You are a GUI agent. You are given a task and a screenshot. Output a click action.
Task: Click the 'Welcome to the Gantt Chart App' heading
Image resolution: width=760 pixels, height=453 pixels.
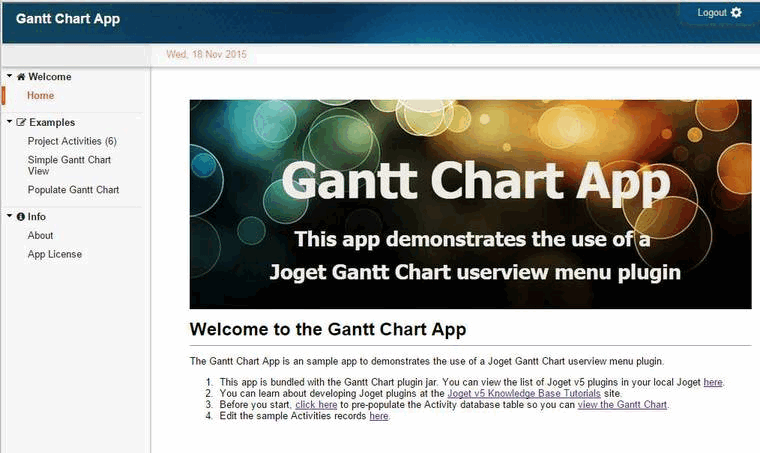click(328, 329)
